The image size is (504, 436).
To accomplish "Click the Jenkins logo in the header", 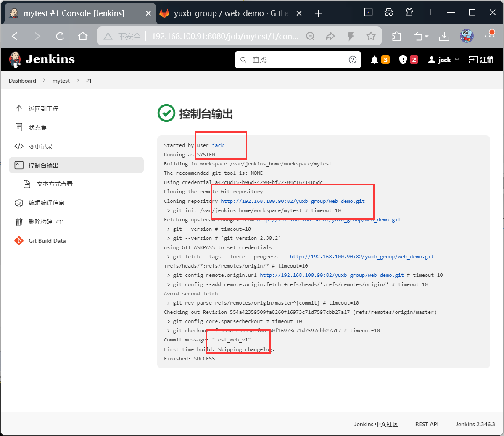I will pyautogui.click(x=42, y=60).
